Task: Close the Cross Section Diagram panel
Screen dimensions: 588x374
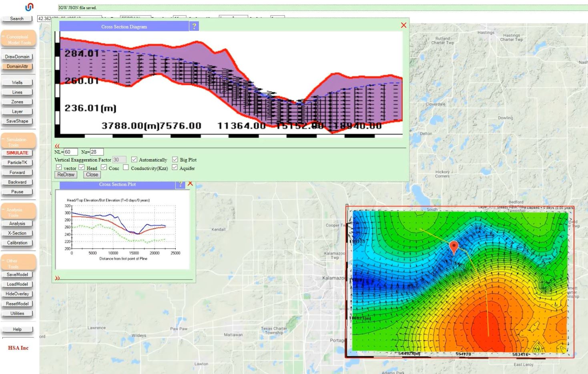Action: tap(403, 25)
